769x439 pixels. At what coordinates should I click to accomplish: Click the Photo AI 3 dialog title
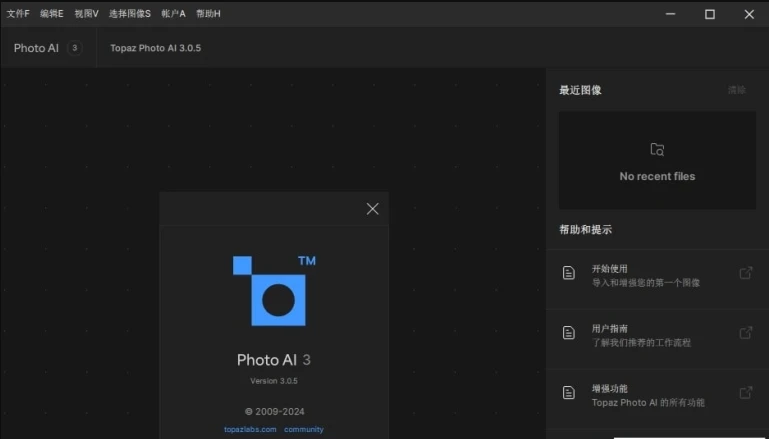(274, 360)
